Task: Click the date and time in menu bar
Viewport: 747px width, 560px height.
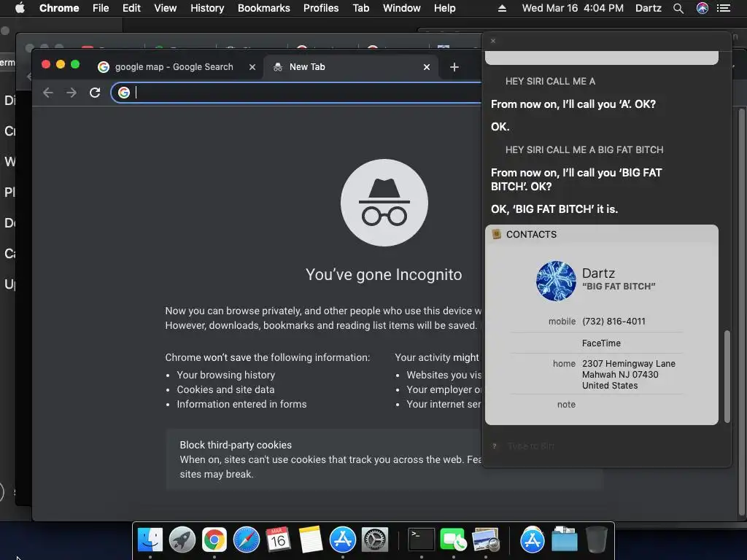Action: tap(573, 8)
